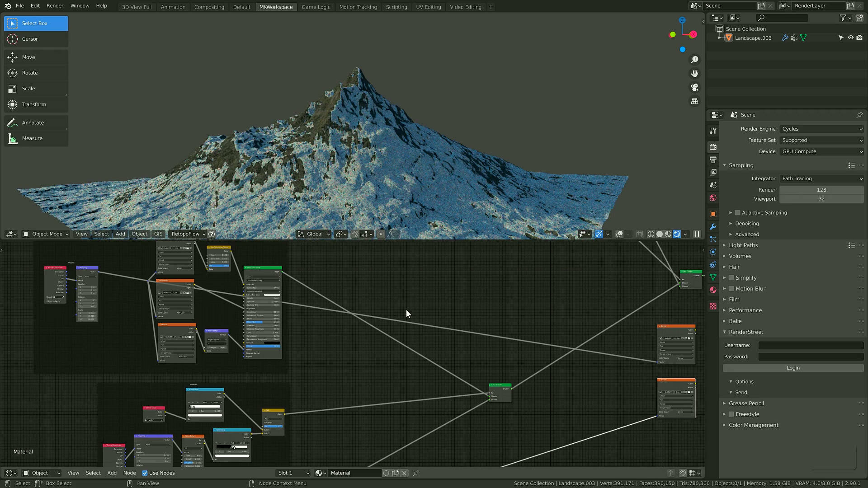Switch orthographic/perspective grid icon
The image size is (868, 488).
pyautogui.click(x=694, y=101)
